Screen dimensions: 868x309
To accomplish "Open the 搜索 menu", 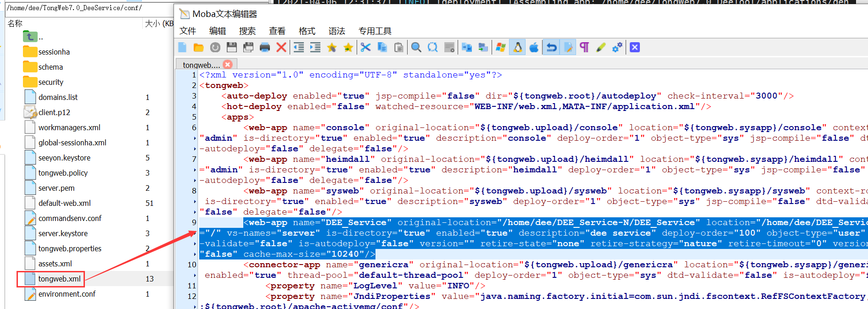I will tap(247, 31).
